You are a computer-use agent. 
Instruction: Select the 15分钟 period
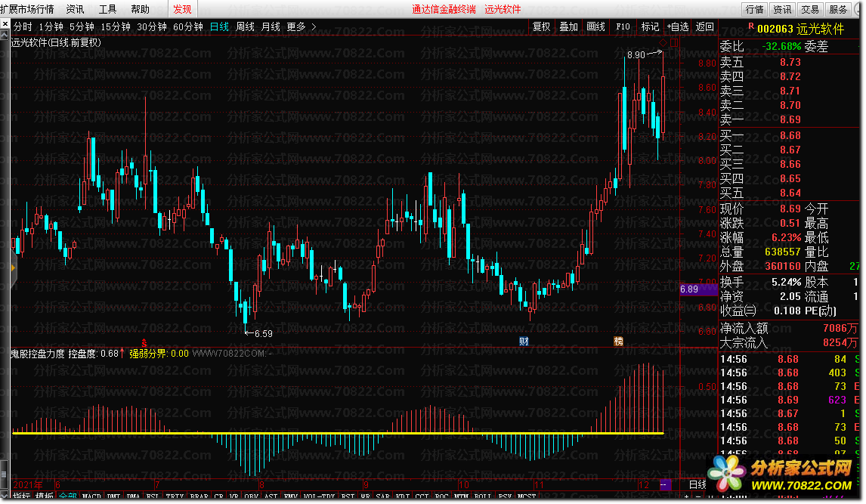tap(116, 26)
